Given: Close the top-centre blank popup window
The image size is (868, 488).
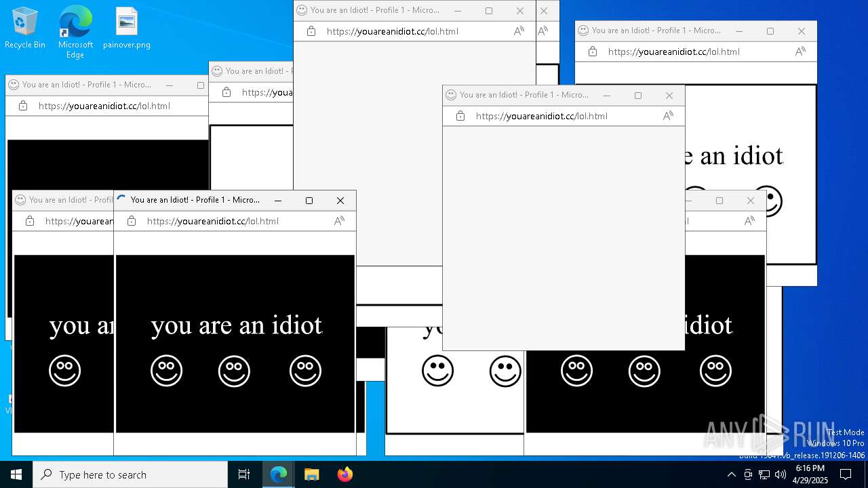Looking at the screenshot, I should click(x=520, y=11).
